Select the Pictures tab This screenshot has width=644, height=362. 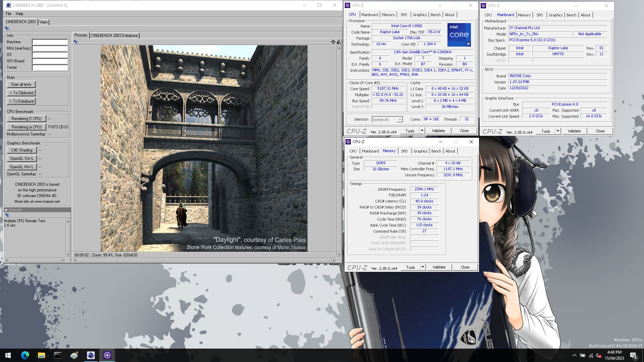click(80, 35)
